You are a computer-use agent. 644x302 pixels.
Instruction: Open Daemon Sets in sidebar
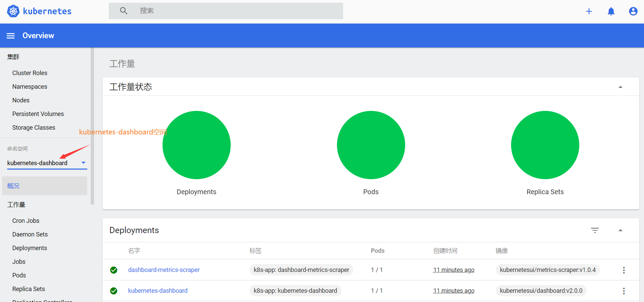(x=30, y=234)
